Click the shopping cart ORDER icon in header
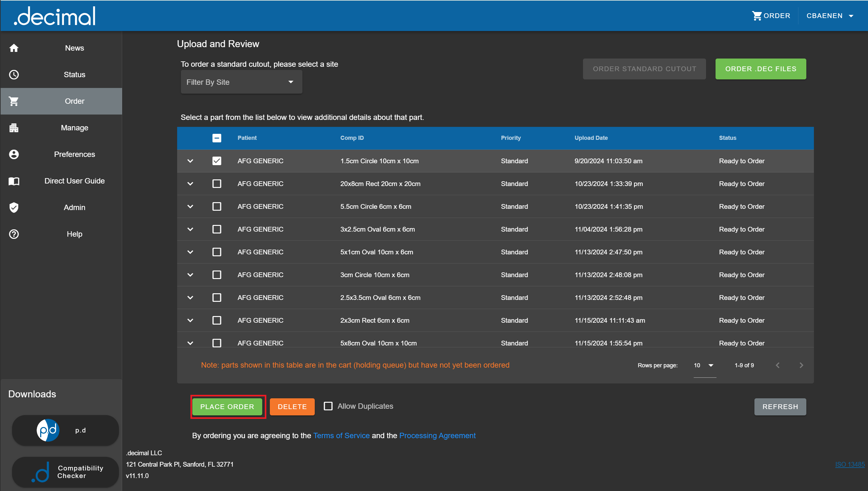The image size is (868, 491). [x=757, y=16]
